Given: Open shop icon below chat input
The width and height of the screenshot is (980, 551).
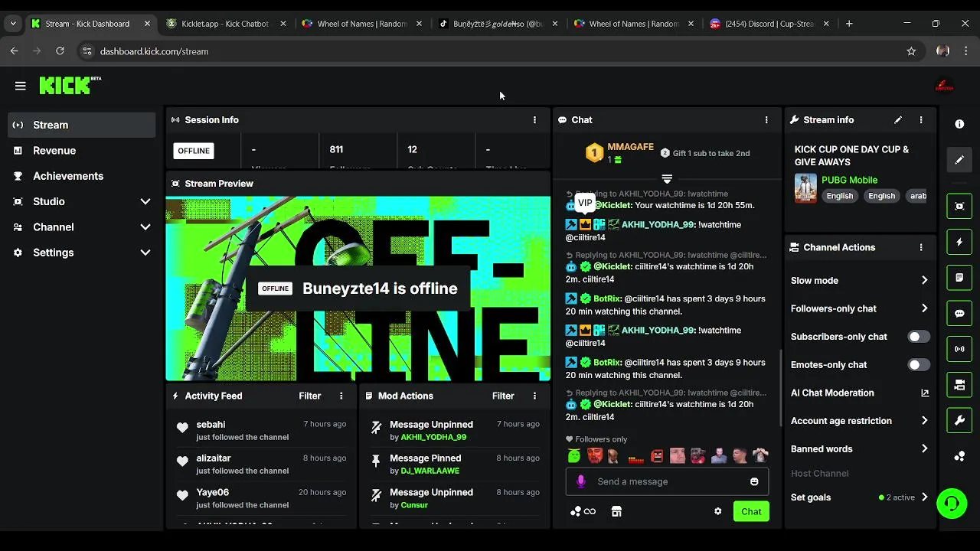Looking at the screenshot, I should pos(616,511).
